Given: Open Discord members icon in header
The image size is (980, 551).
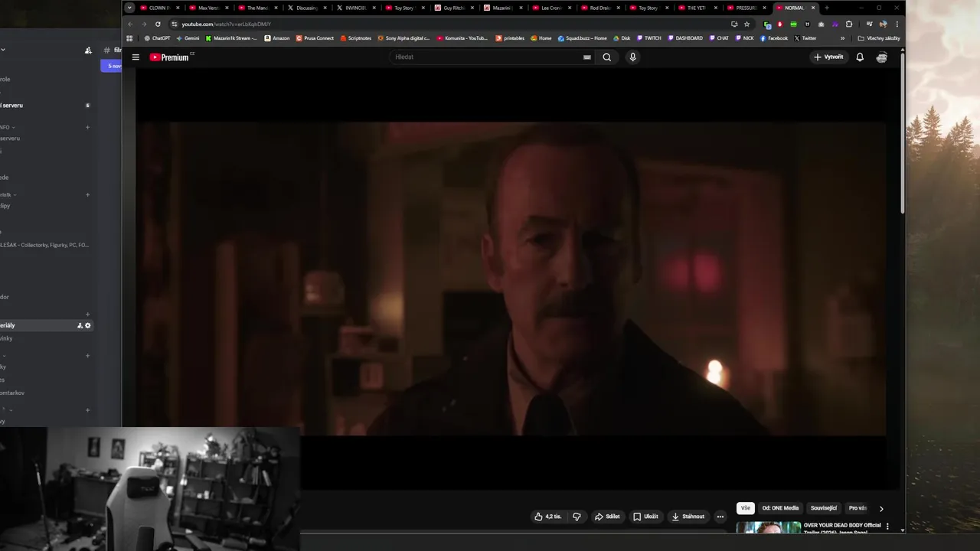Looking at the screenshot, I should (88, 51).
